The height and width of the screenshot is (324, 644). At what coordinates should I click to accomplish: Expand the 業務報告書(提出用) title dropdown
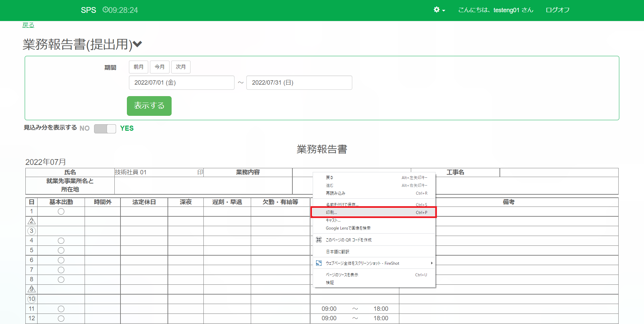[x=137, y=44]
